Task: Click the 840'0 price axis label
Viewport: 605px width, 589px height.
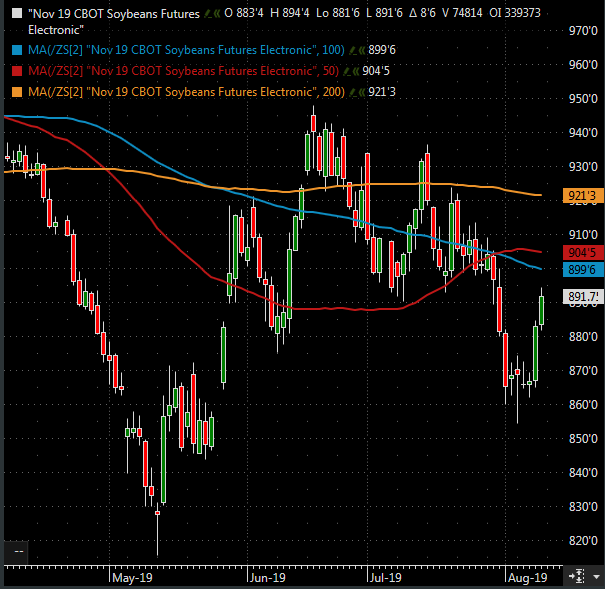Action: tap(583, 473)
